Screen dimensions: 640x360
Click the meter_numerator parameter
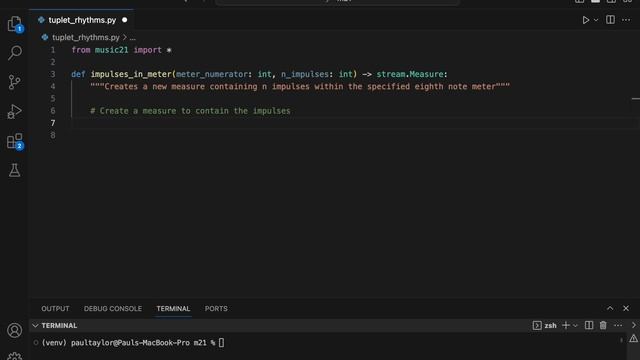point(211,74)
